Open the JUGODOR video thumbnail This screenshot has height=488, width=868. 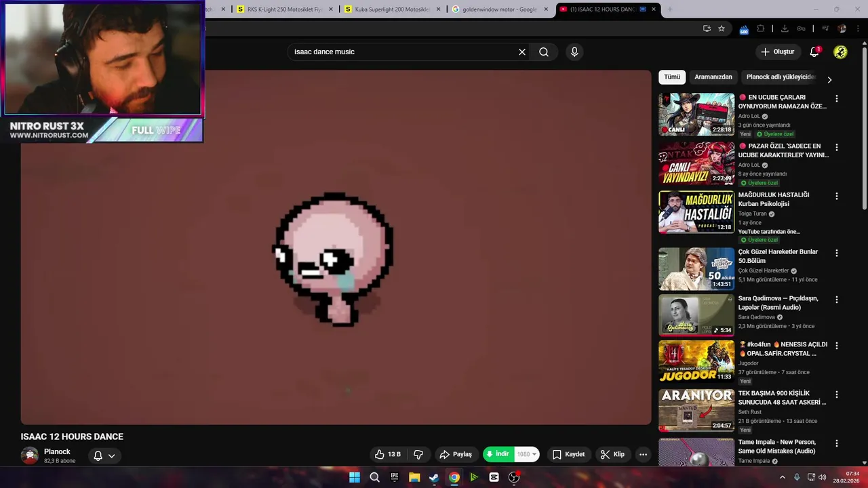click(x=696, y=361)
